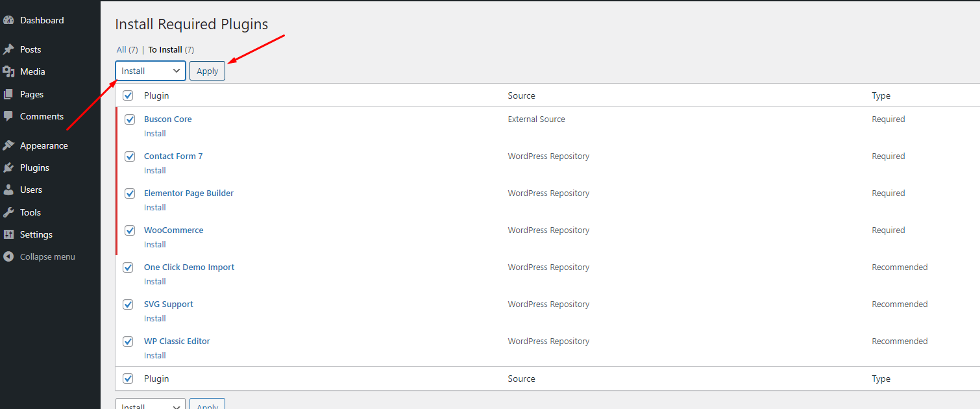Click the Type column header at top

tap(881, 95)
